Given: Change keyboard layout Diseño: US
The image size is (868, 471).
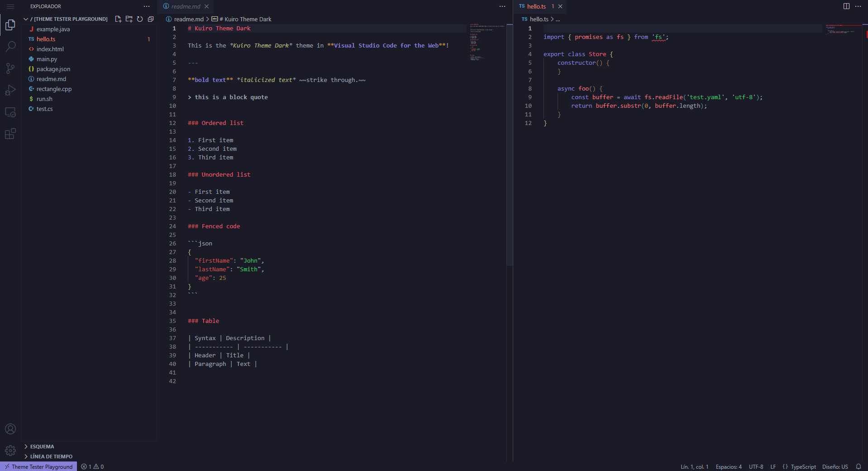Looking at the screenshot, I should [835, 466].
